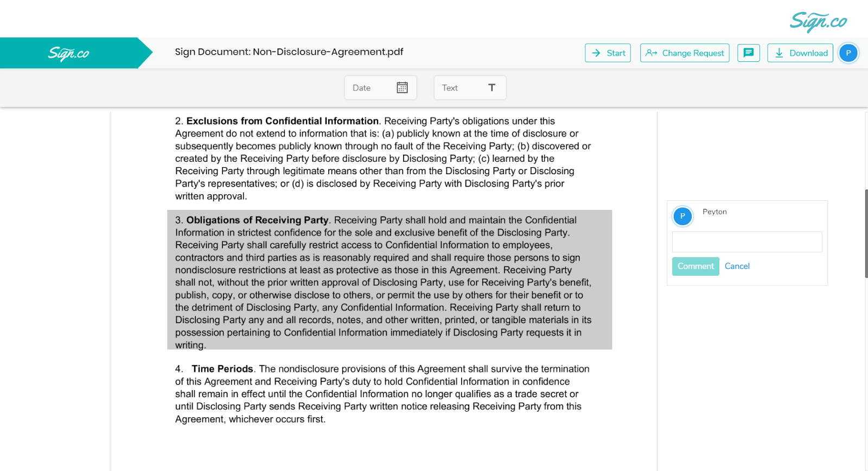Click the document title Non-Disclosure-Agreement.pdf
This screenshot has width=868, height=471.
coord(328,52)
